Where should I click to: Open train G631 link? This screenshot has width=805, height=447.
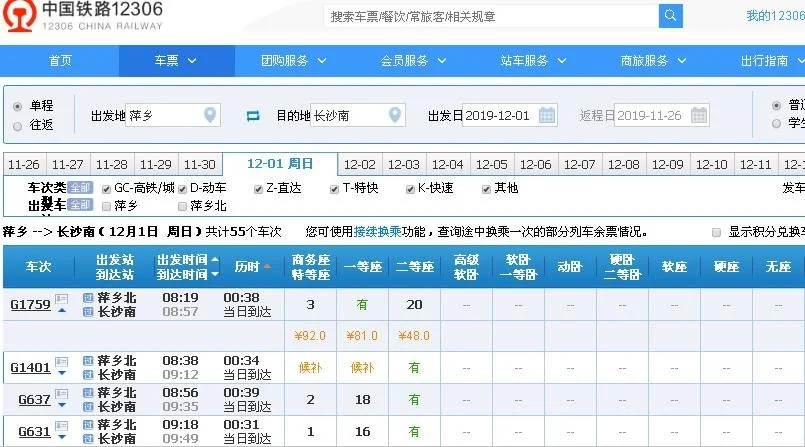point(34,432)
